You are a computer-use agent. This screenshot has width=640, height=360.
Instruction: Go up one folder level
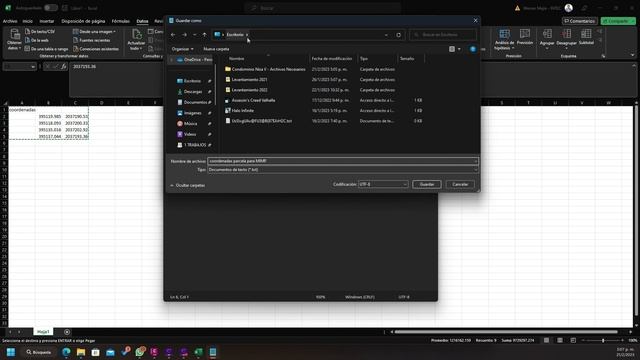pyautogui.click(x=204, y=35)
